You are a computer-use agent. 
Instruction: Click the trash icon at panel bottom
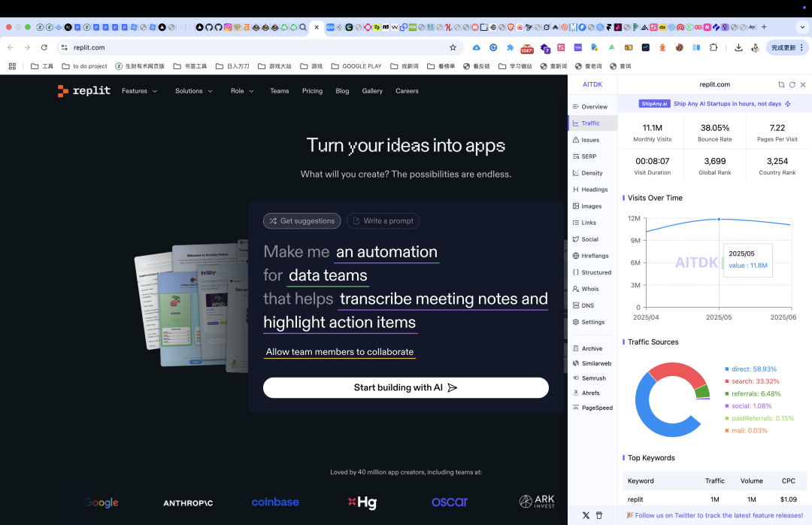click(599, 516)
